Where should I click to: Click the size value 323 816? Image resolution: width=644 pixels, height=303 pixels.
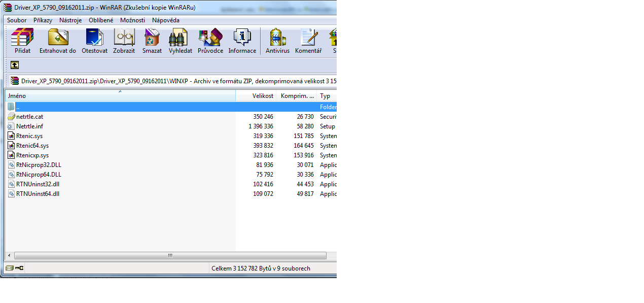(x=263, y=155)
